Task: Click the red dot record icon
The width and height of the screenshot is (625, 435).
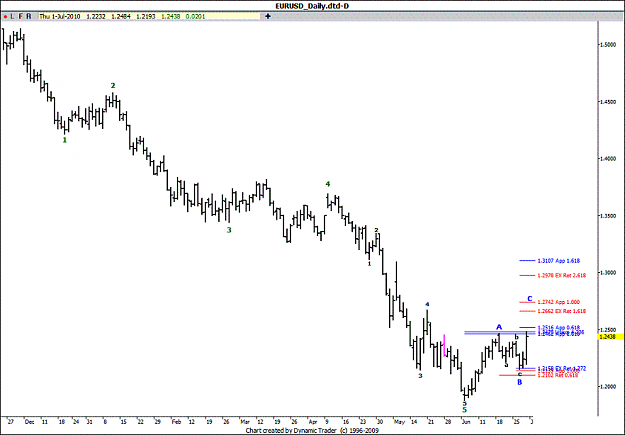Action: (5, 17)
